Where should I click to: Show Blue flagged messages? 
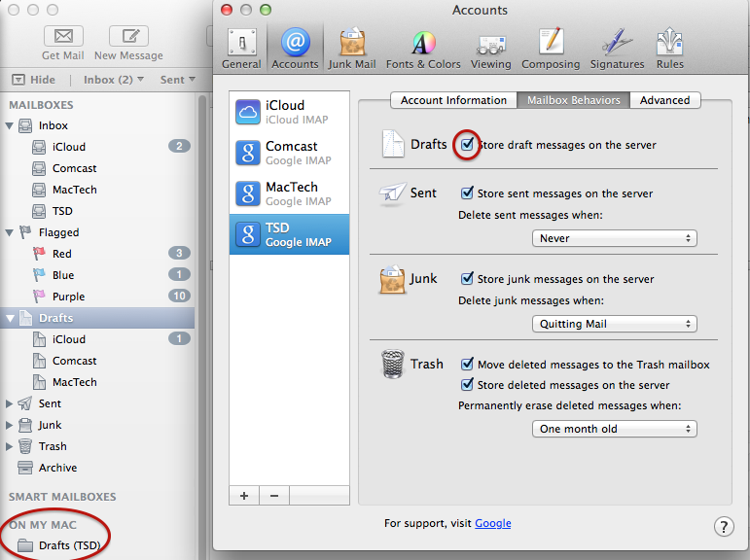[x=97, y=275]
